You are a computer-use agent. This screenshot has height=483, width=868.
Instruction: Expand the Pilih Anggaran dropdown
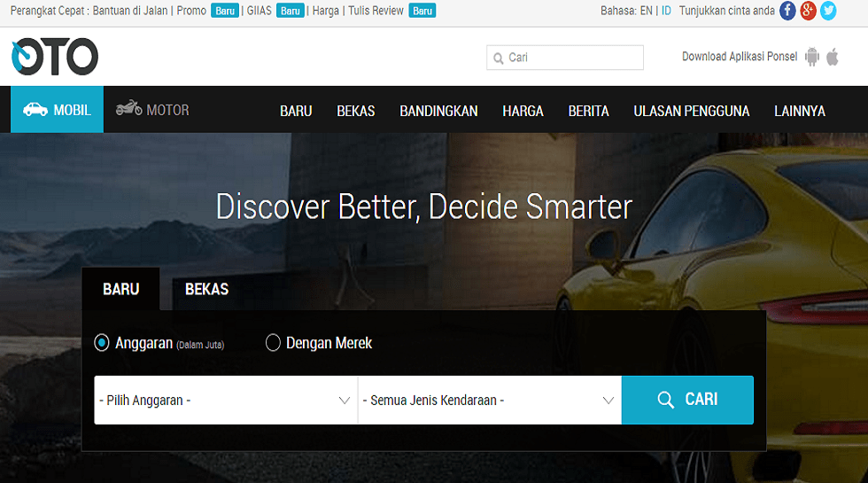pyautogui.click(x=225, y=401)
